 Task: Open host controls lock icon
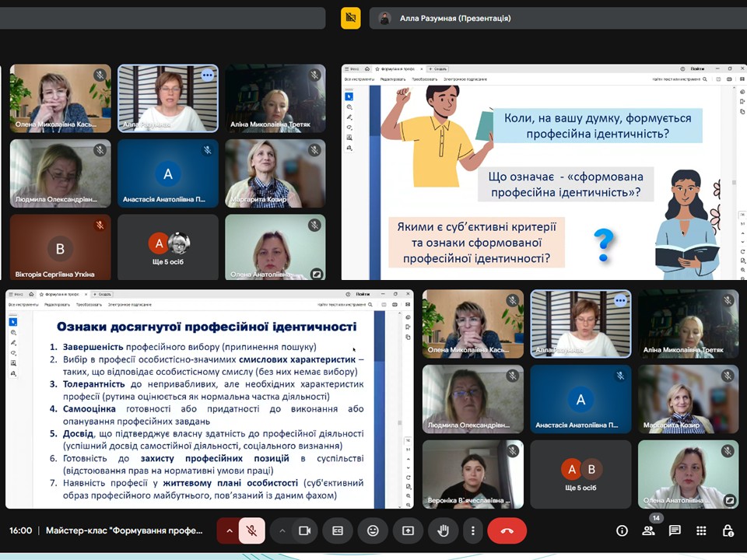pyautogui.click(x=728, y=530)
